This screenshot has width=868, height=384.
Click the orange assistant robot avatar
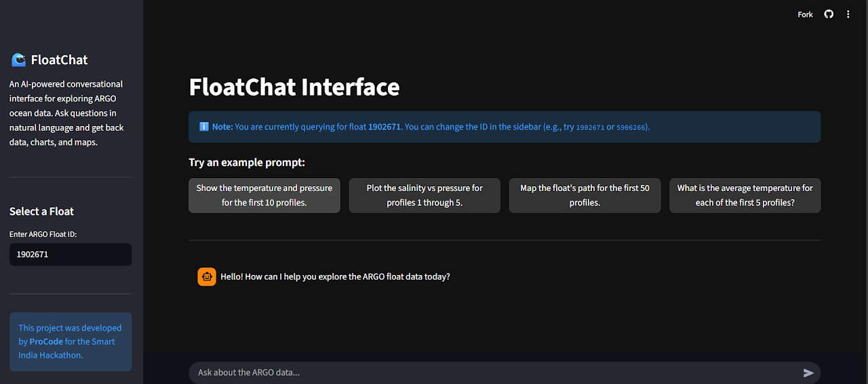[207, 276]
